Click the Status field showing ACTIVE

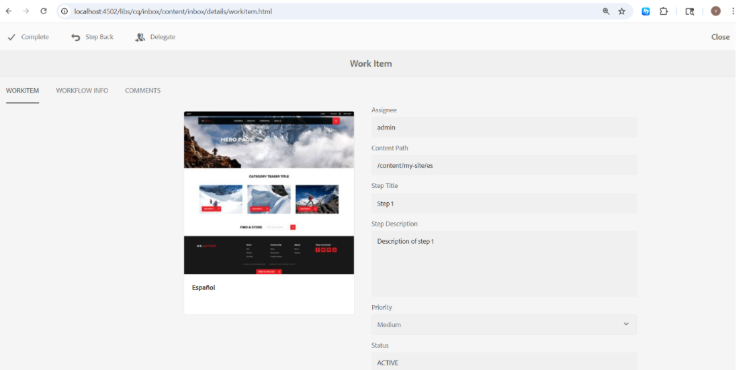(x=504, y=362)
